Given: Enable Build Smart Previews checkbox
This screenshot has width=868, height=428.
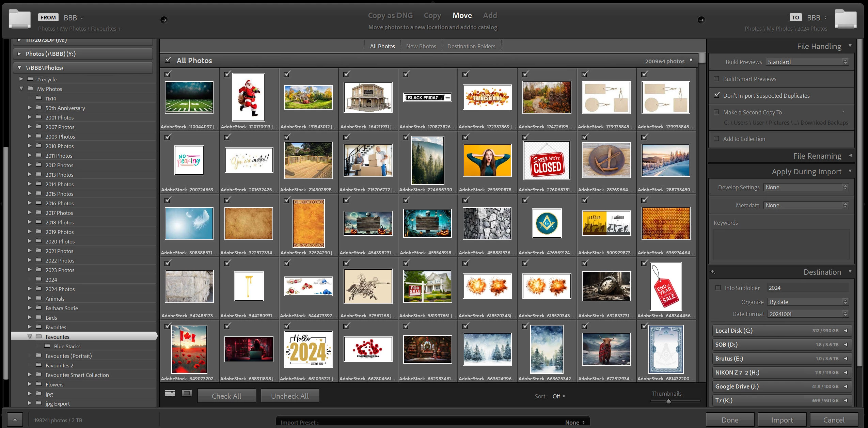Looking at the screenshot, I should [716, 79].
